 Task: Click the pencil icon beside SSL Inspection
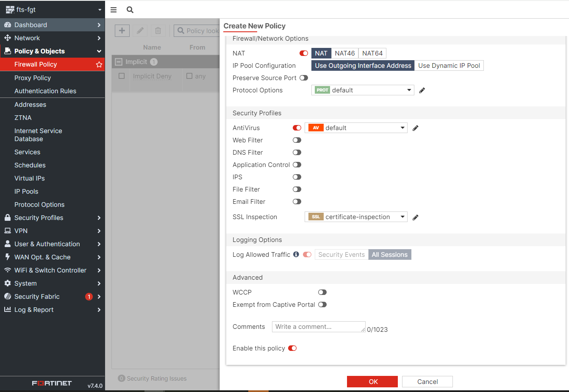coord(415,217)
